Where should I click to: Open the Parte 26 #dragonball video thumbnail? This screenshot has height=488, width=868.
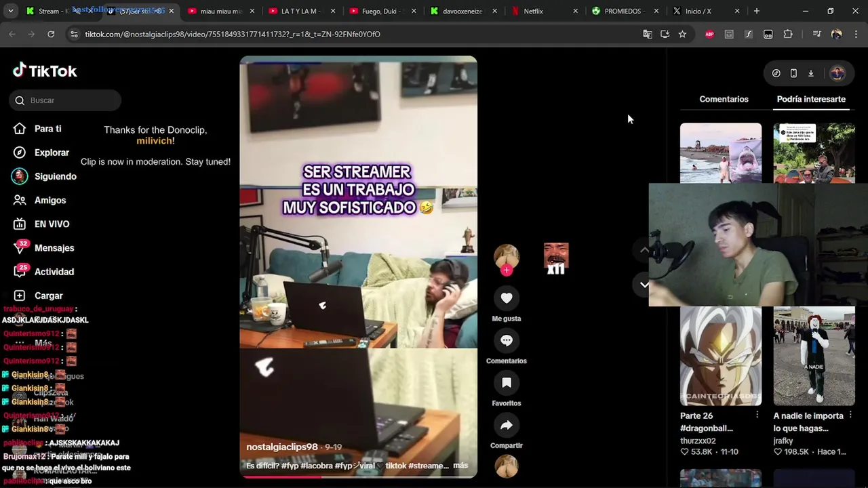point(721,355)
